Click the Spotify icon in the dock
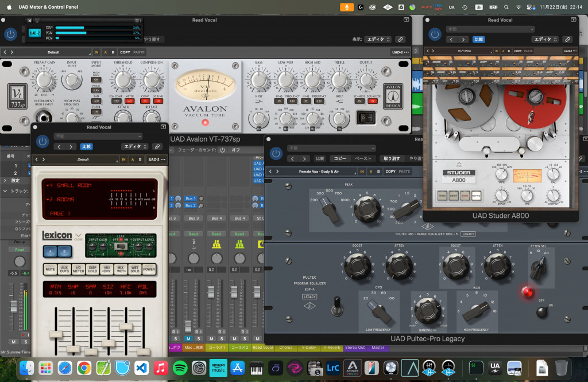This screenshot has width=588, height=382. pyautogui.click(x=180, y=368)
